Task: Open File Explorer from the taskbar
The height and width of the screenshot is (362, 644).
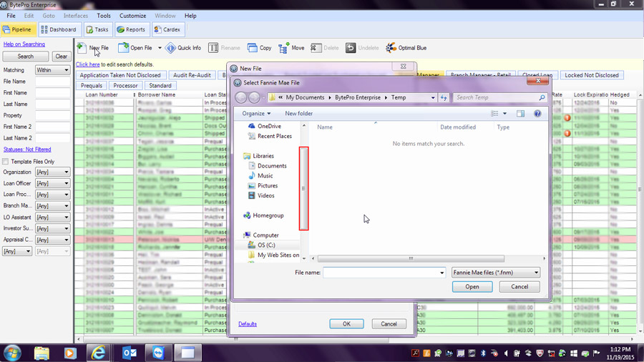Action: click(x=42, y=353)
